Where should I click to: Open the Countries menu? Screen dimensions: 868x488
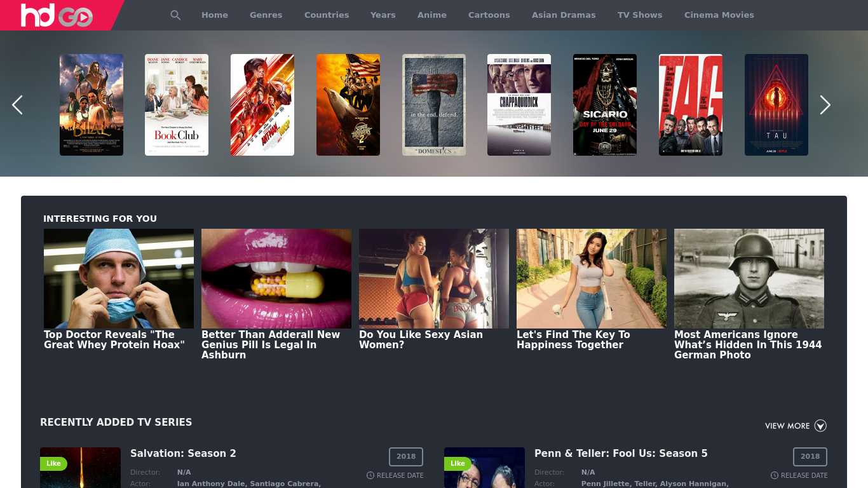click(x=327, y=15)
